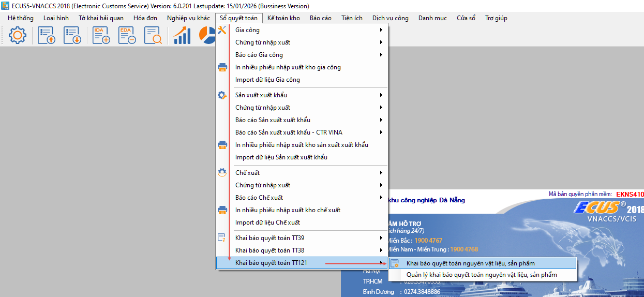
Task: Click the printer icon beside gia công slips
Action: coord(222,67)
